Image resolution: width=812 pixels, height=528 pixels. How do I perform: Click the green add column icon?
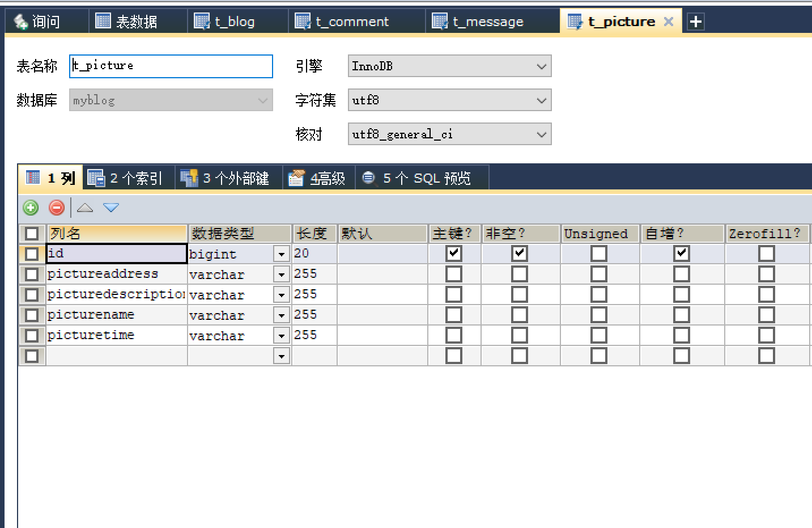tap(31, 208)
